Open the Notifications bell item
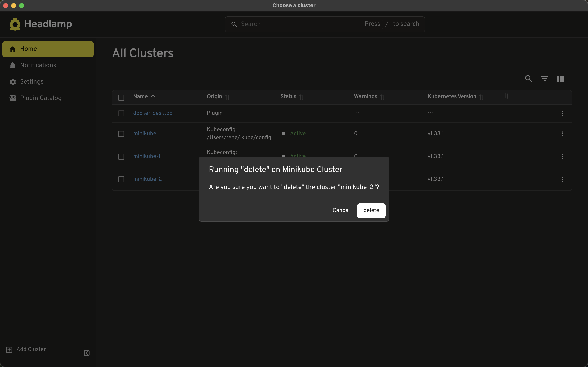Screen dimensions: 588x367 point(38,65)
